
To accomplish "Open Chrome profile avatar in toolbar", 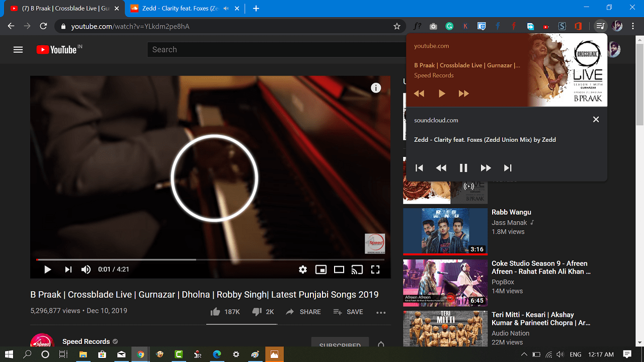I will [x=617, y=26].
